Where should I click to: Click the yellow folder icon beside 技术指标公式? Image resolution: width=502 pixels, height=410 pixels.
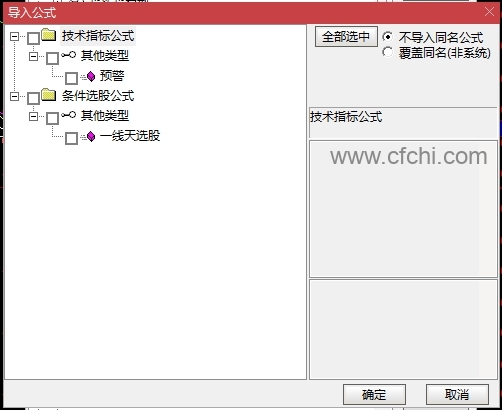pyautogui.click(x=49, y=35)
